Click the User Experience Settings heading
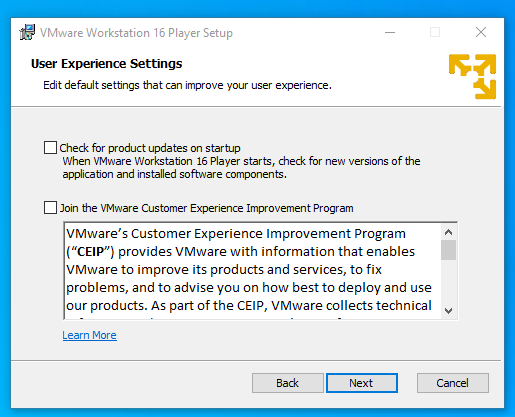Image resolution: width=515 pixels, height=417 pixels. [107, 63]
